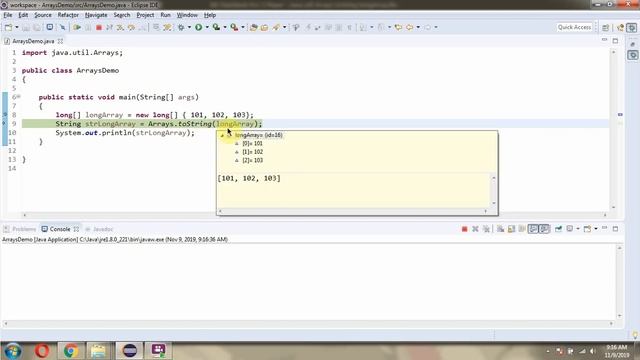Click the Pin Console icon
Screen dimensions: 640x360
558,229
